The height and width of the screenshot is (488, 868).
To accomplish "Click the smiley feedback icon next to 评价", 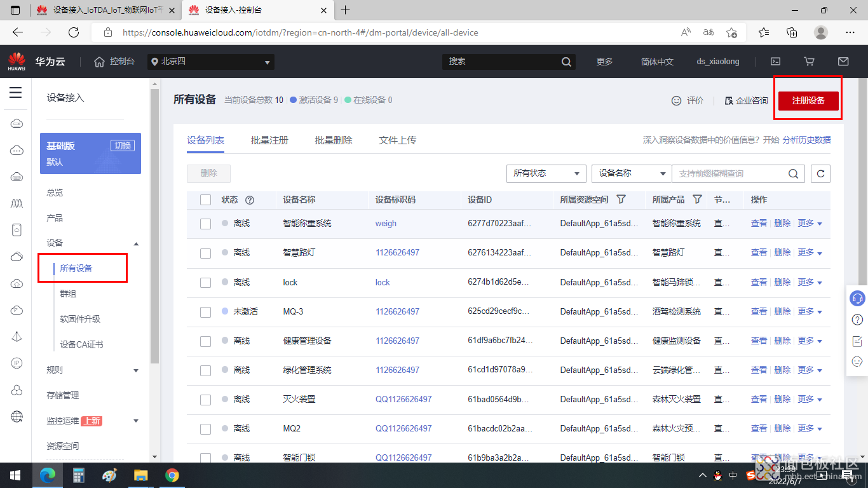I will pos(677,100).
